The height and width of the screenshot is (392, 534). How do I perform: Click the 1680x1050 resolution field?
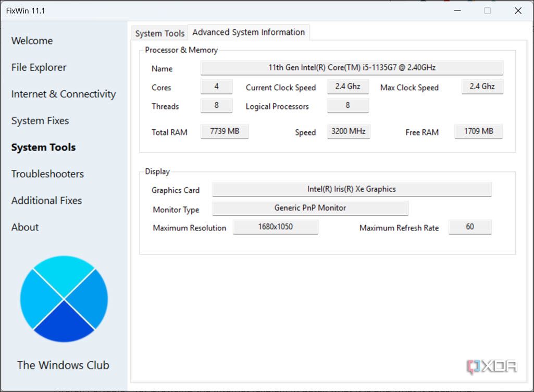276,227
